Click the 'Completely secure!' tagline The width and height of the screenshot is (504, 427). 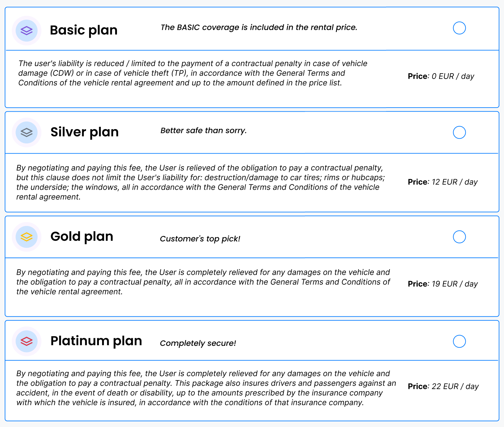[198, 343]
